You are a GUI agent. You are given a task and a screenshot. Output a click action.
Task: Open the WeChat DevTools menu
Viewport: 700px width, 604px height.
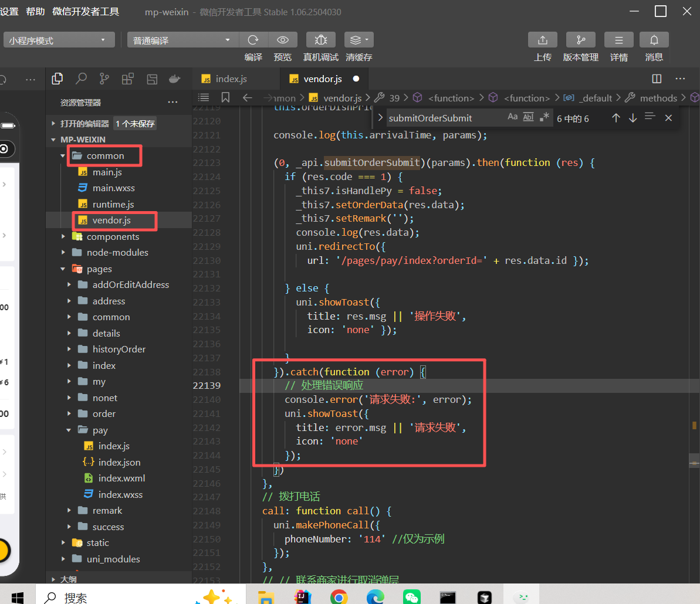86,12
